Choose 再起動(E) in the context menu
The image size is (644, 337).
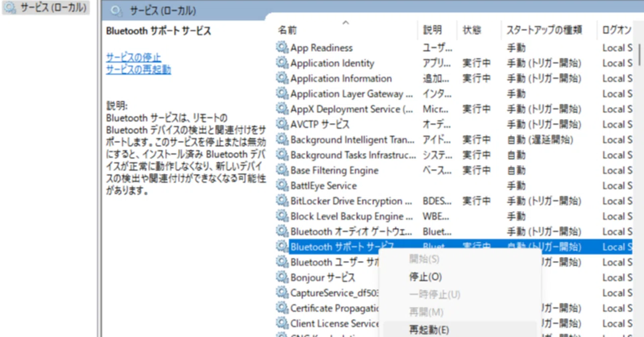point(429,330)
